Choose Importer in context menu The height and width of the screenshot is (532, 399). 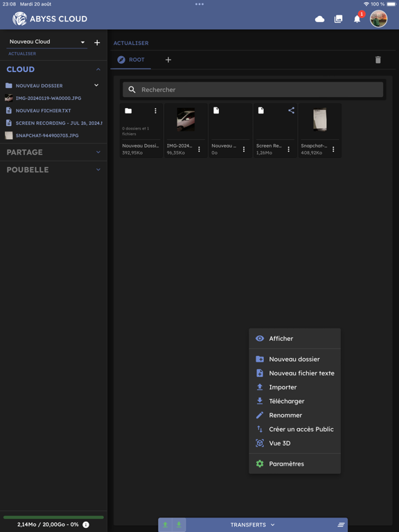coord(295,387)
